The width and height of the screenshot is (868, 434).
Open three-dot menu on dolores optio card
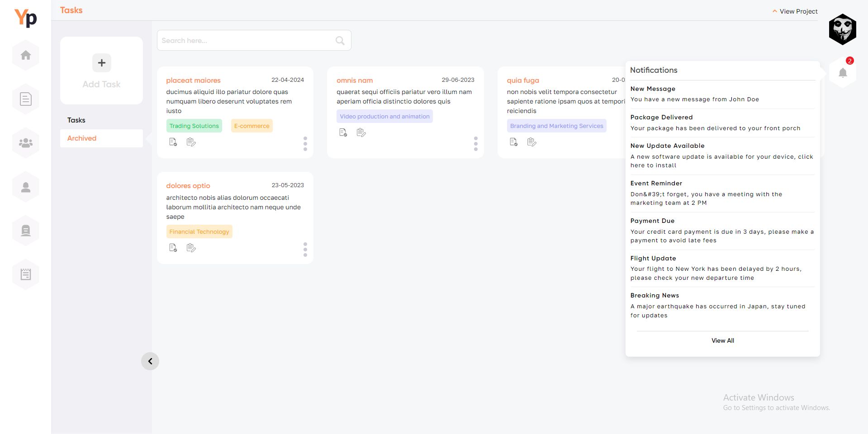305,249
